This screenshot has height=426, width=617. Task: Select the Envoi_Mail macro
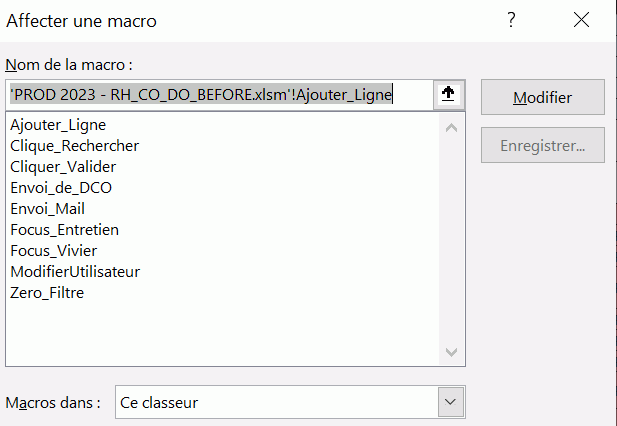point(47,209)
